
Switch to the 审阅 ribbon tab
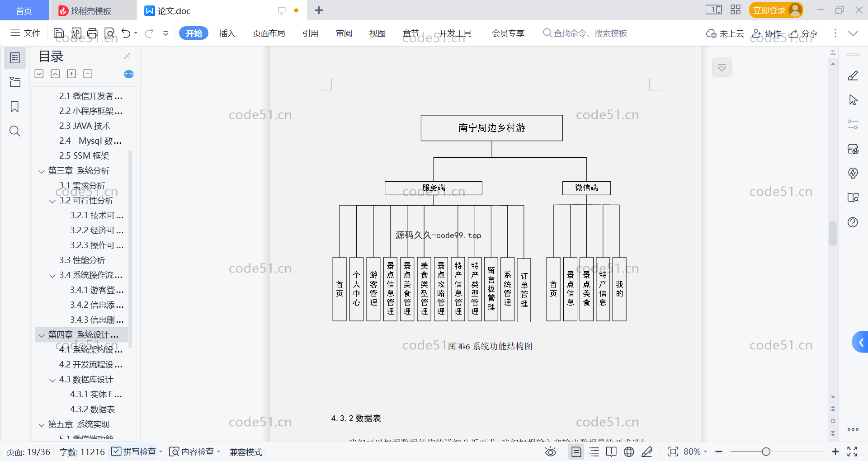click(344, 33)
